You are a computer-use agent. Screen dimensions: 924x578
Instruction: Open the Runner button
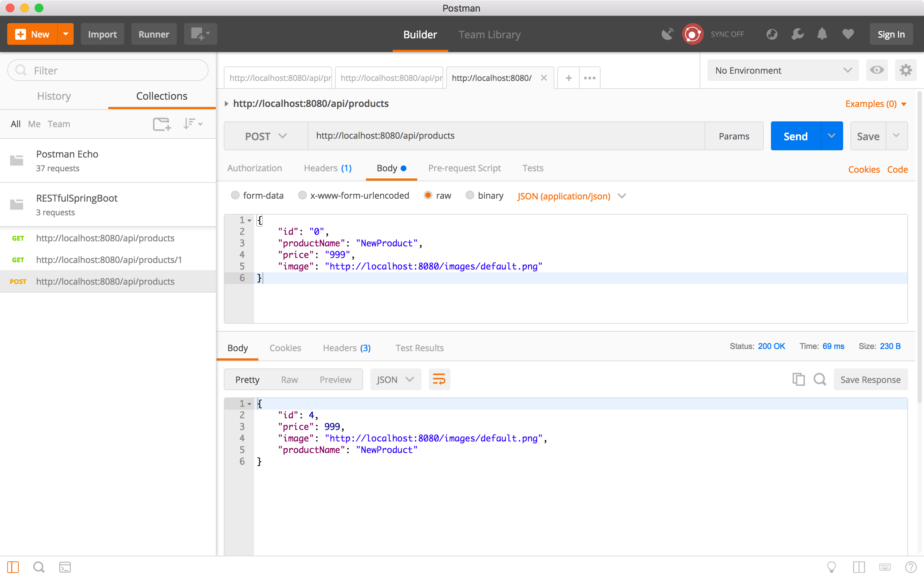pos(153,34)
